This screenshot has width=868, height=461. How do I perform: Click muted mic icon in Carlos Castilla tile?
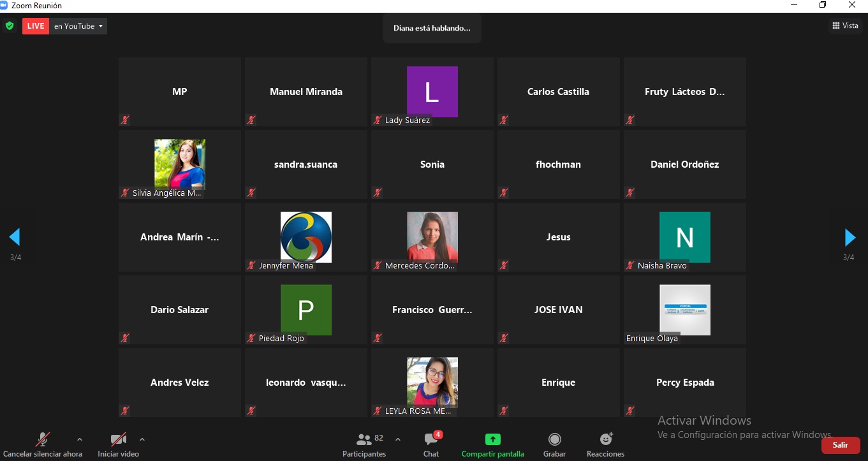tap(504, 120)
